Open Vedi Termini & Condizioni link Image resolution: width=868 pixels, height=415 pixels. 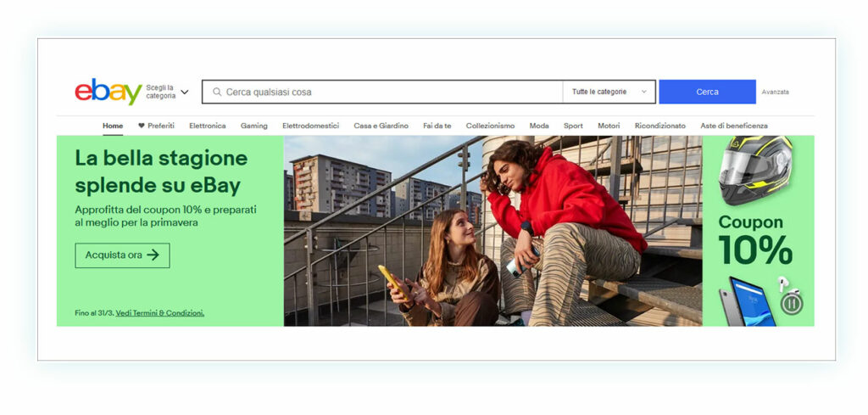coord(160,313)
